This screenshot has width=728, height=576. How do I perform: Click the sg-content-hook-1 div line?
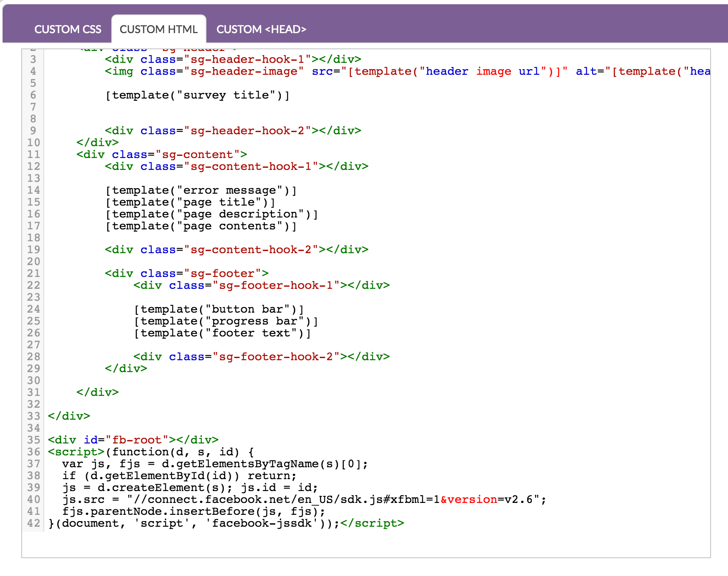point(237,167)
